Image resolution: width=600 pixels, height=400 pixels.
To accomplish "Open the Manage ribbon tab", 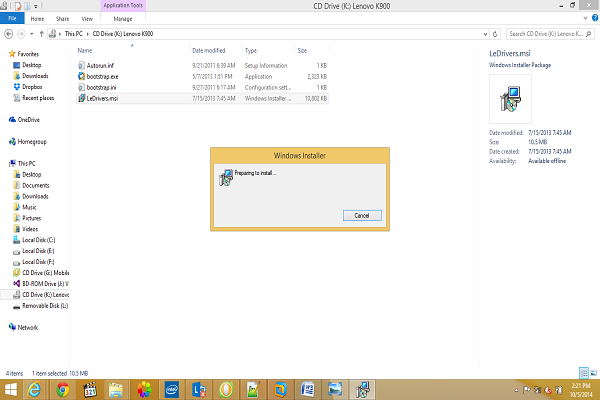I will [123, 19].
